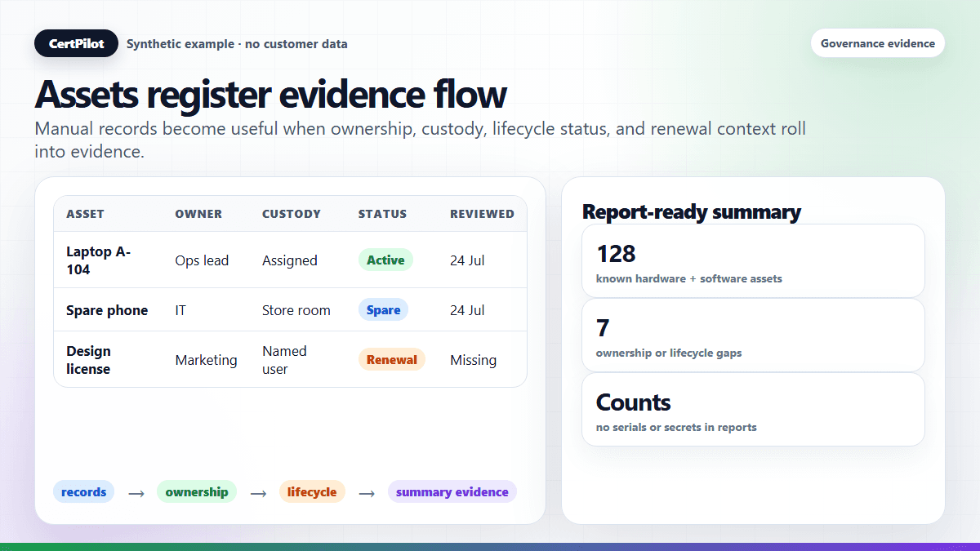Click the CUSTODY column header

click(292, 214)
